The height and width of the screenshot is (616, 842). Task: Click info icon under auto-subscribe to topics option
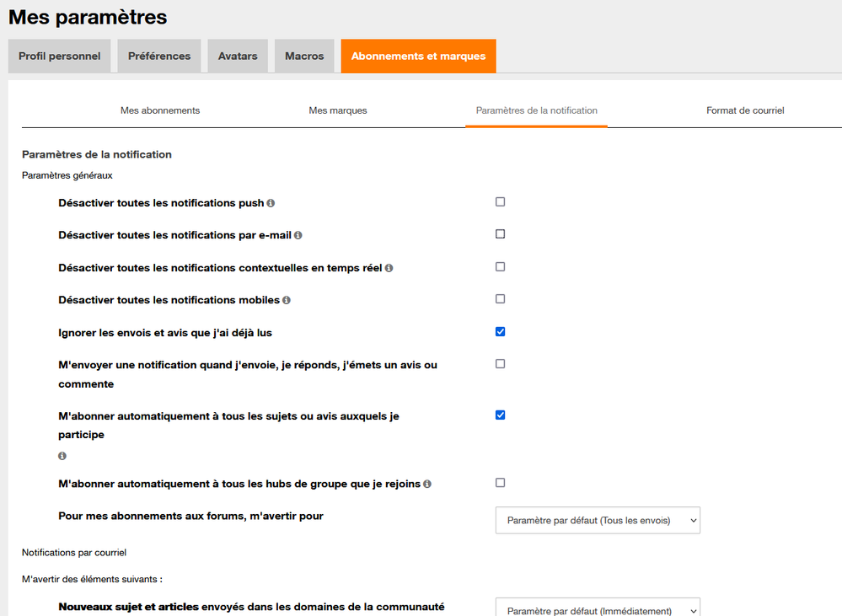[62, 456]
